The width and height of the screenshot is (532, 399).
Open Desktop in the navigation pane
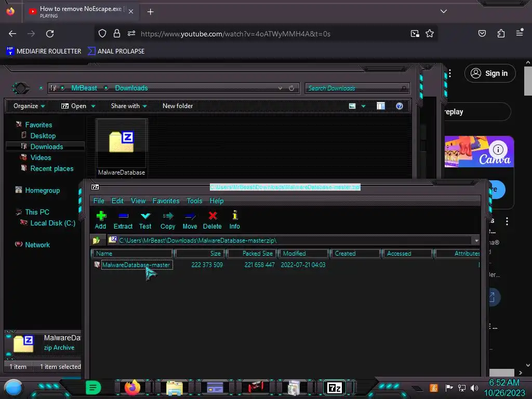click(x=43, y=136)
